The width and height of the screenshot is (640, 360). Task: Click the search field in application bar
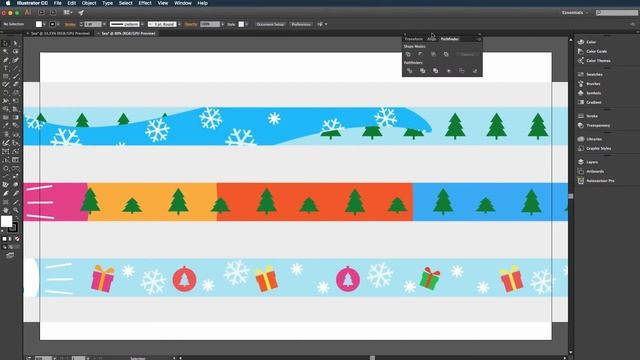(616, 13)
